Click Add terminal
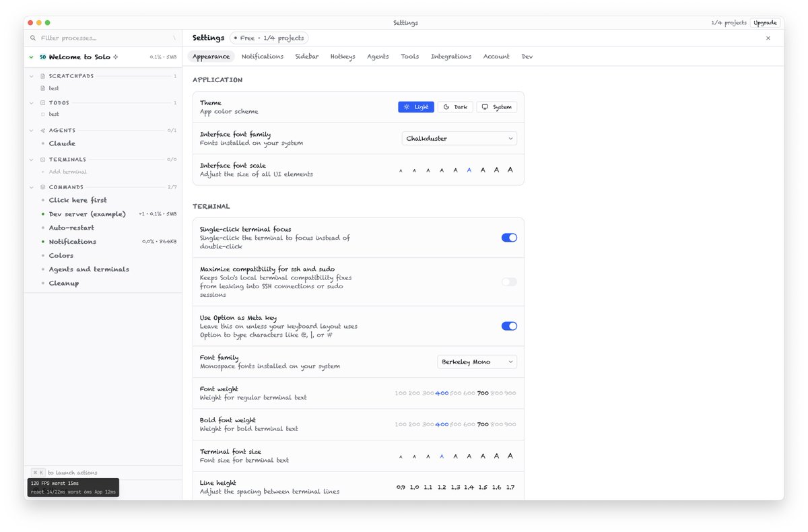This screenshot has width=808, height=532. [x=67, y=172]
